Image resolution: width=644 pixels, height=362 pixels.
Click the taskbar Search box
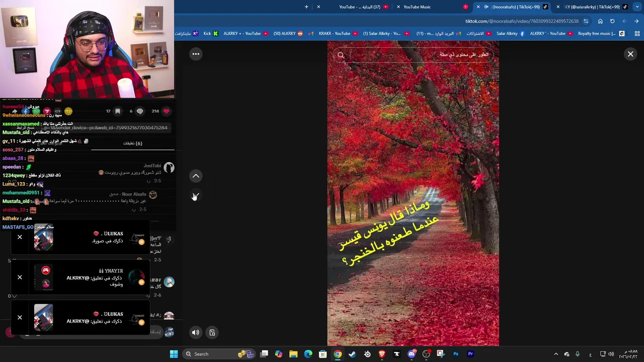tap(219, 354)
